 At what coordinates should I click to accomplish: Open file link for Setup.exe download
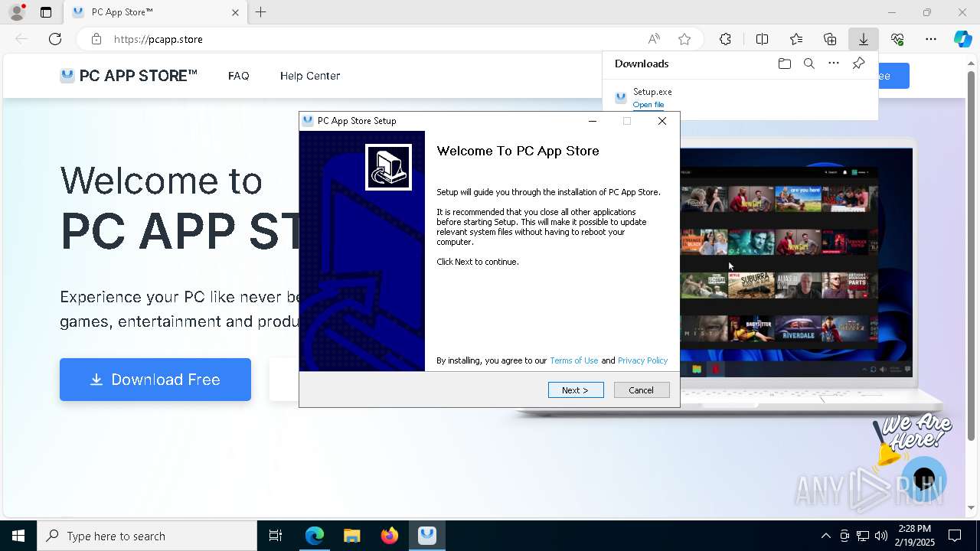648,105
